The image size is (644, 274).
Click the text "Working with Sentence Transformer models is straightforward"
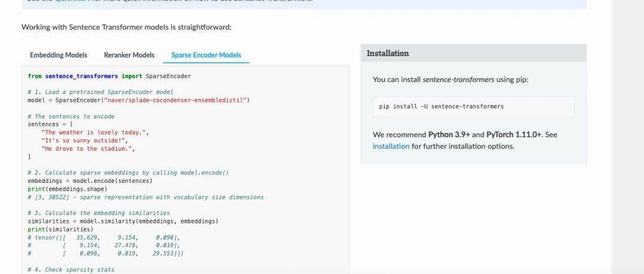click(125, 27)
